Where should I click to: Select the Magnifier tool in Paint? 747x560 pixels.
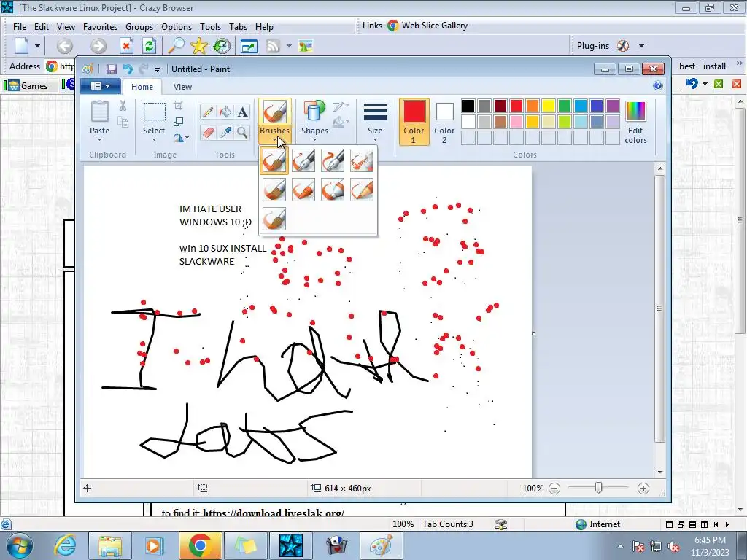tap(242, 132)
